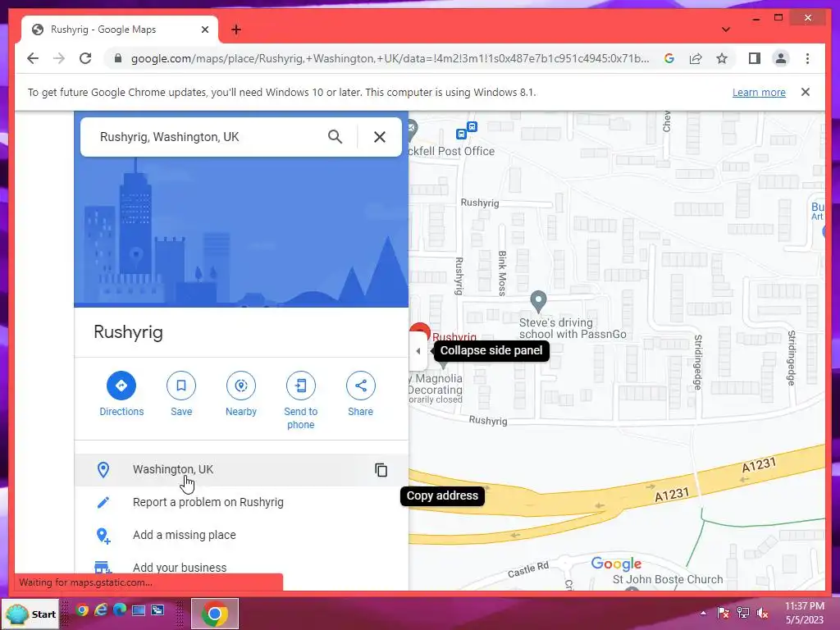Click the site lock icon in address bar

tap(118, 58)
